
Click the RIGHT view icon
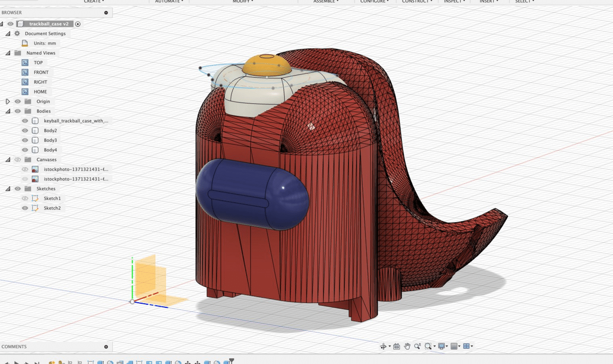pyautogui.click(x=25, y=82)
